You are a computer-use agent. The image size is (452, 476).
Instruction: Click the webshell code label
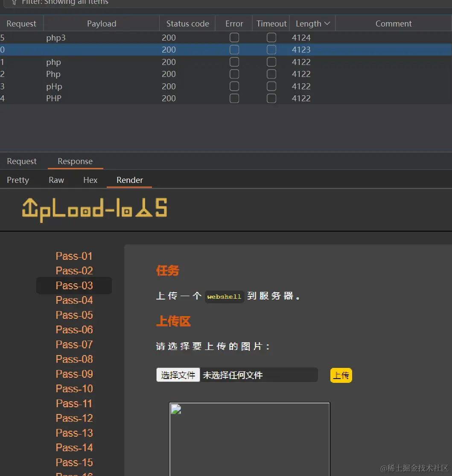(x=225, y=297)
